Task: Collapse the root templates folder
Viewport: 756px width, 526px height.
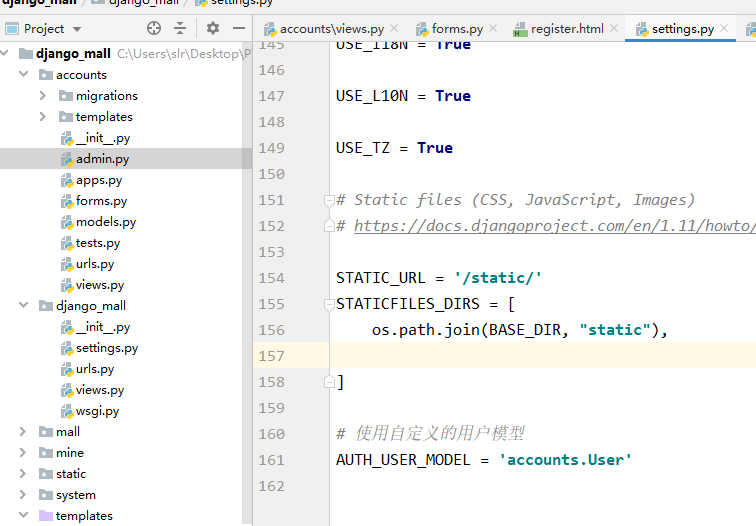Action: point(23,515)
